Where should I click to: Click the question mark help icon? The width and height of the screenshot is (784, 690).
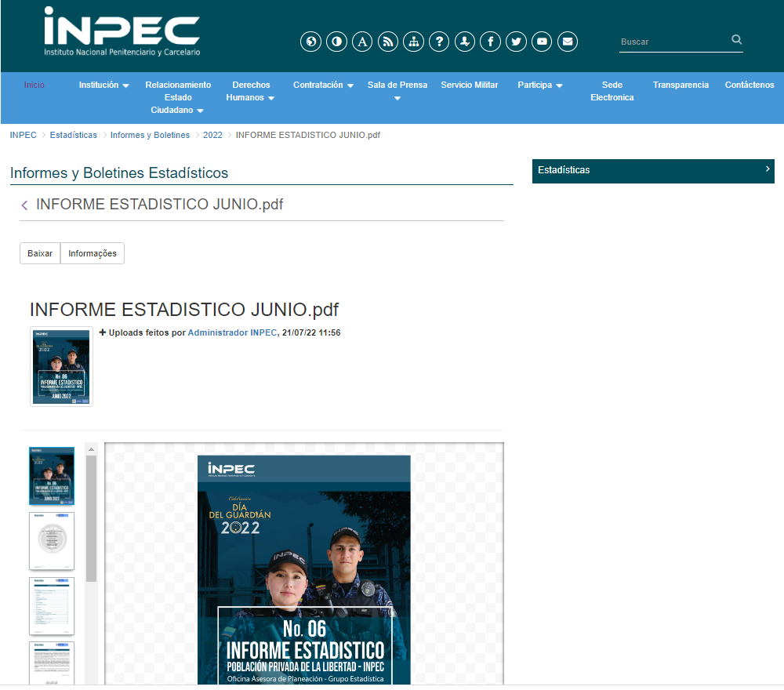[439, 42]
